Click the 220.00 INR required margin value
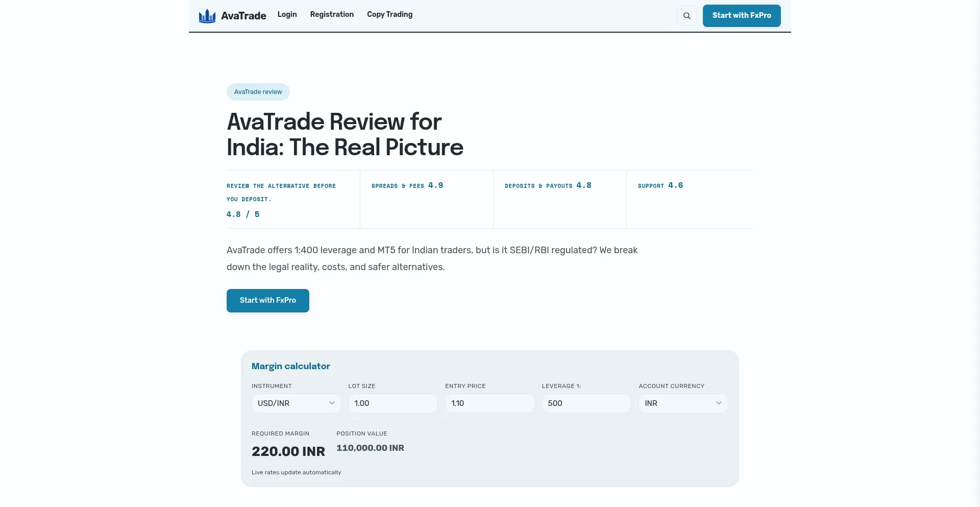The width and height of the screenshot is (980, 507). point(288,451)
